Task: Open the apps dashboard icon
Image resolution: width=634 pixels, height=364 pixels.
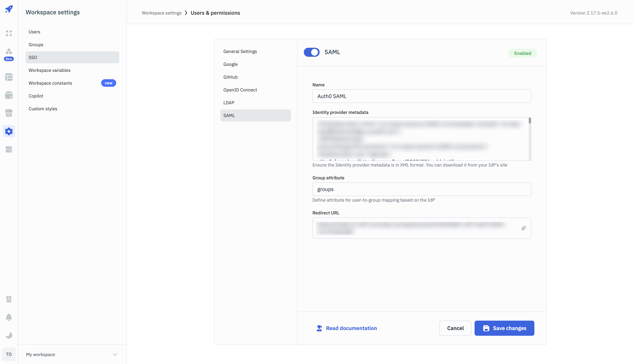Action: pos(9,33)
